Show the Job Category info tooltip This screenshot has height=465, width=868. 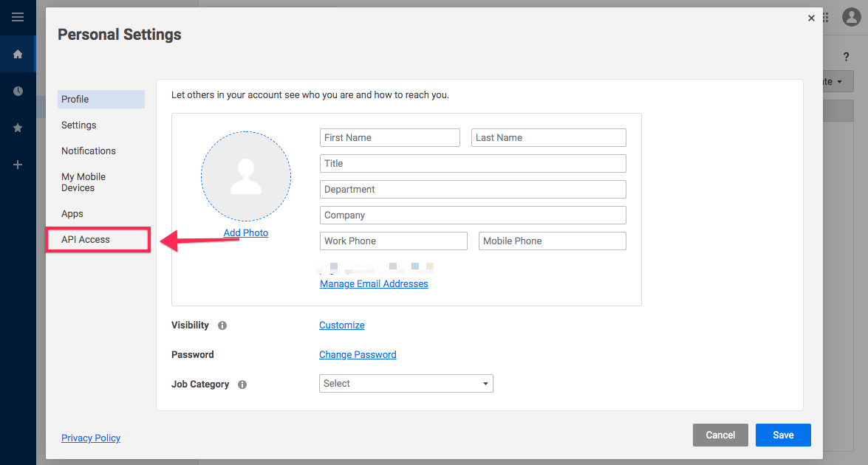[242, 384]
